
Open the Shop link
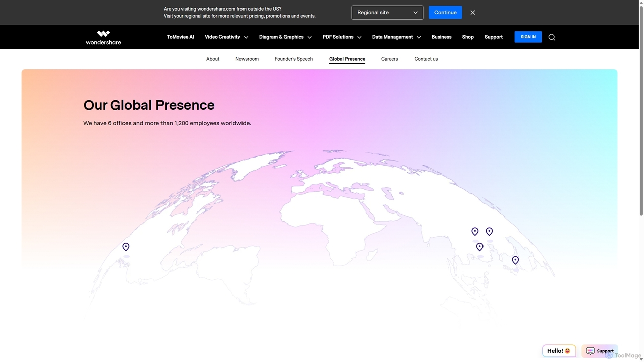[x=468, y=37]
